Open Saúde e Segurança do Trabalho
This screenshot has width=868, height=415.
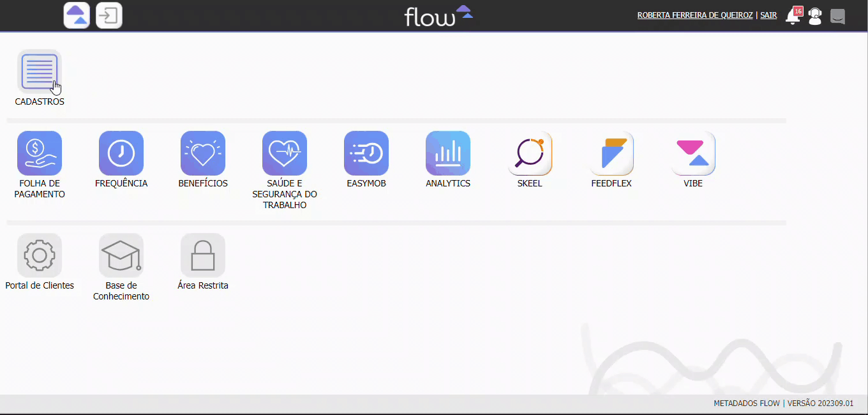tap(285, 153)
